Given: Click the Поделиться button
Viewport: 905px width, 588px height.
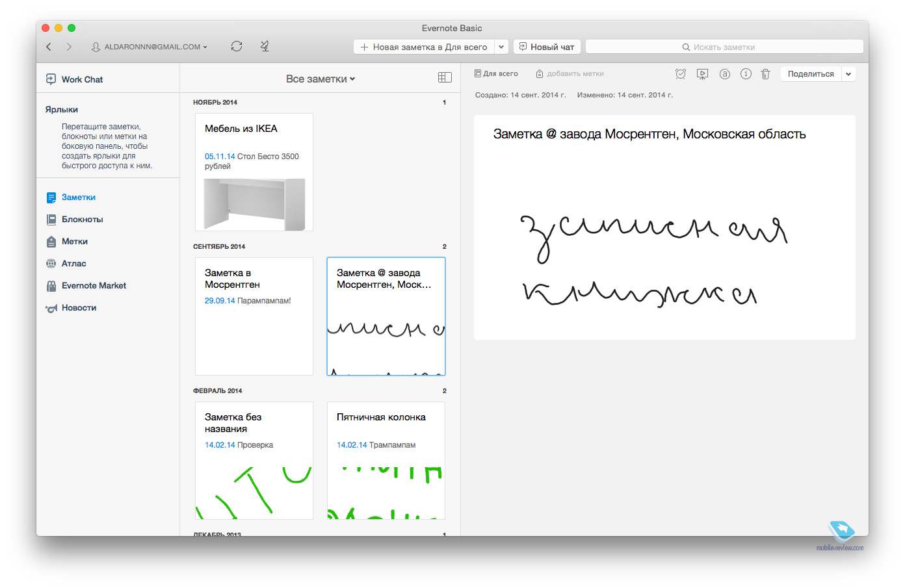Looking at the screenshot, I should coord(811,74).
